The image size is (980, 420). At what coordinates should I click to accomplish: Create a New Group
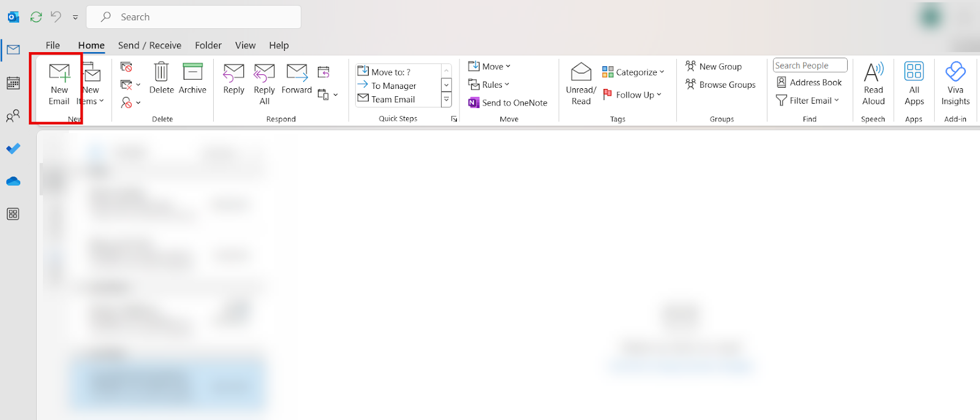pyautogui.click(x=714, y=66)
